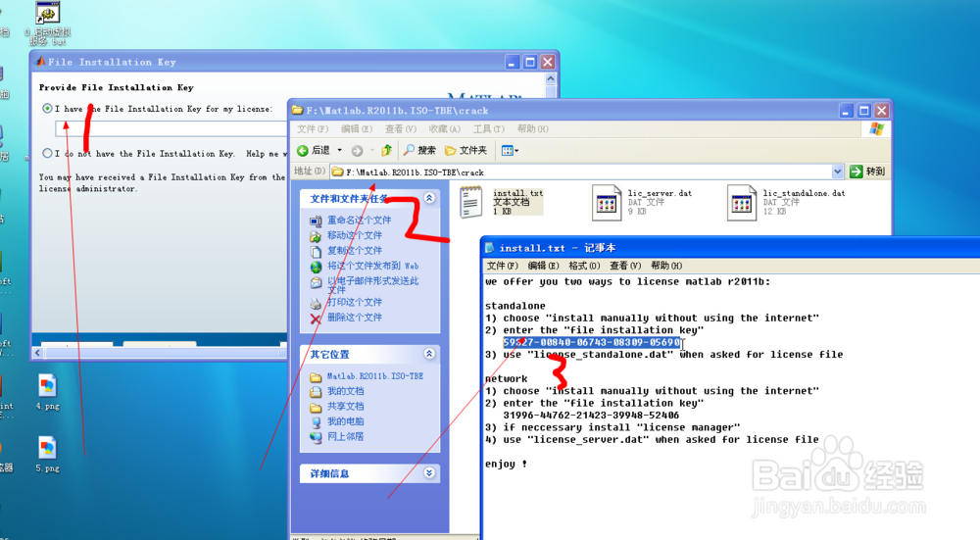Close the Explorer crack folder window
980x540 pixels.
(x=881, y=111)
